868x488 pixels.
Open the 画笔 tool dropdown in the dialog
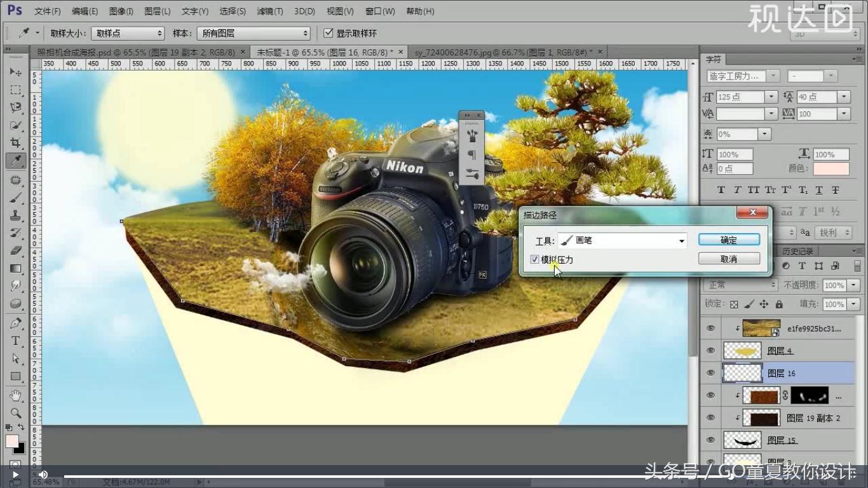click(681, 240)
